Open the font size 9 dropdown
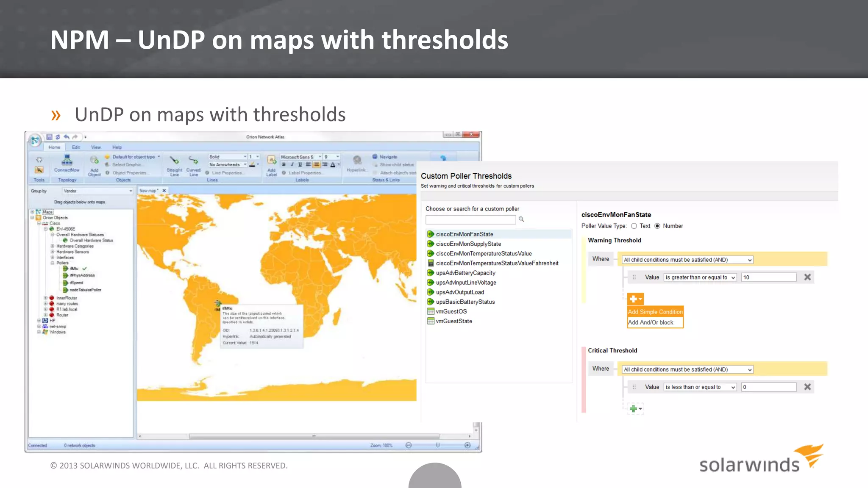This screenshot has width=868, height=488. 332,157
